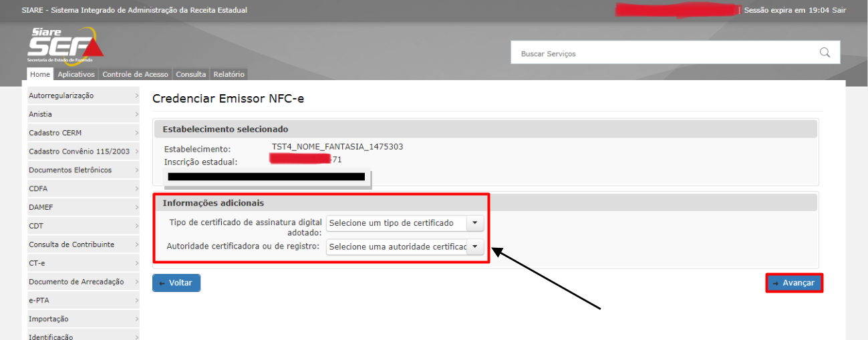Click the search magnifier icon
This screenshot has width=868, height=340.
tap(825, 53)
